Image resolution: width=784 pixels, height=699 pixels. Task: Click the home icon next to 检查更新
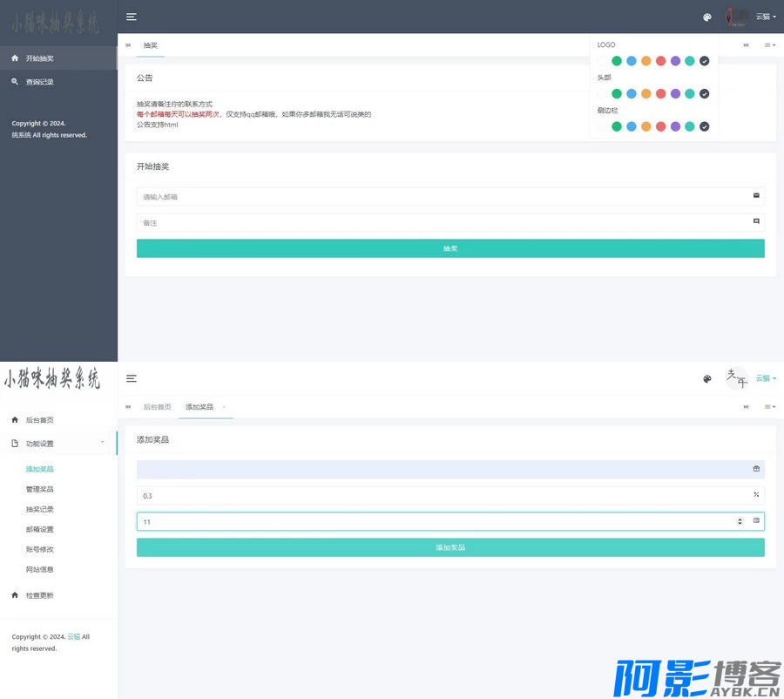tap(15, 595)
